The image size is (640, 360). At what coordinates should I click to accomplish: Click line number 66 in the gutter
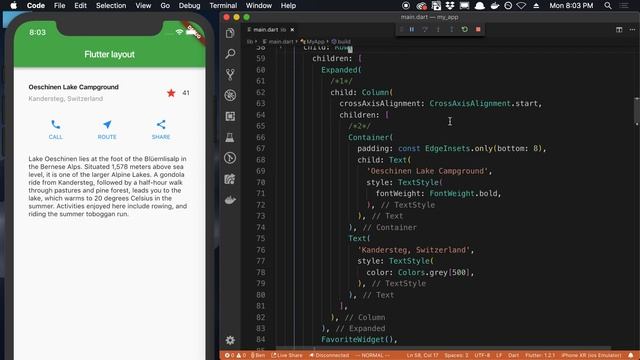(260, 137)
